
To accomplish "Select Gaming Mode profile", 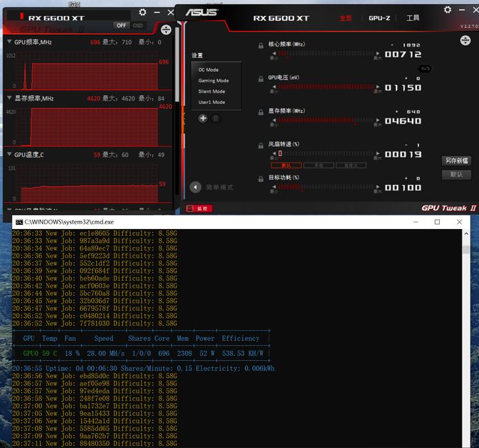I will [x=214, y=81].
